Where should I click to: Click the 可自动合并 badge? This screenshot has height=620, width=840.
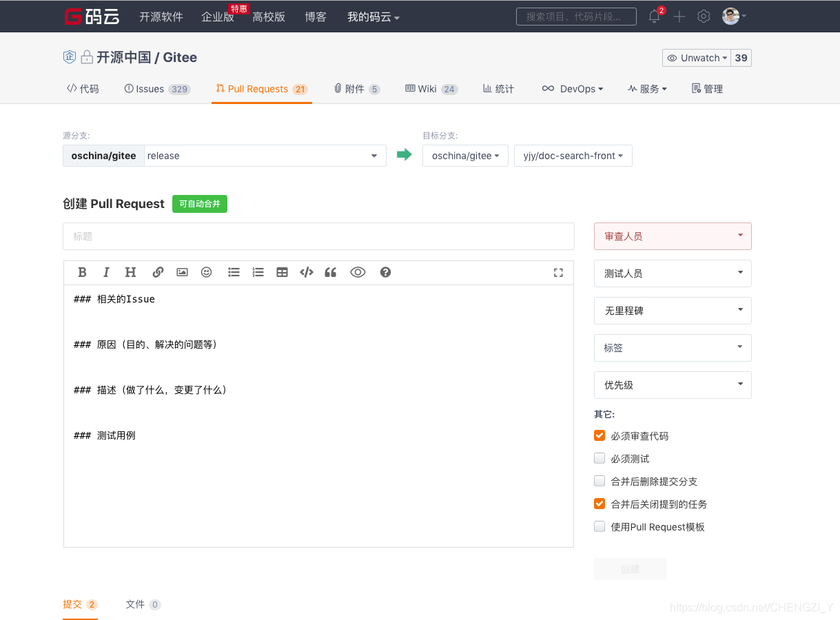click(200, 204)
